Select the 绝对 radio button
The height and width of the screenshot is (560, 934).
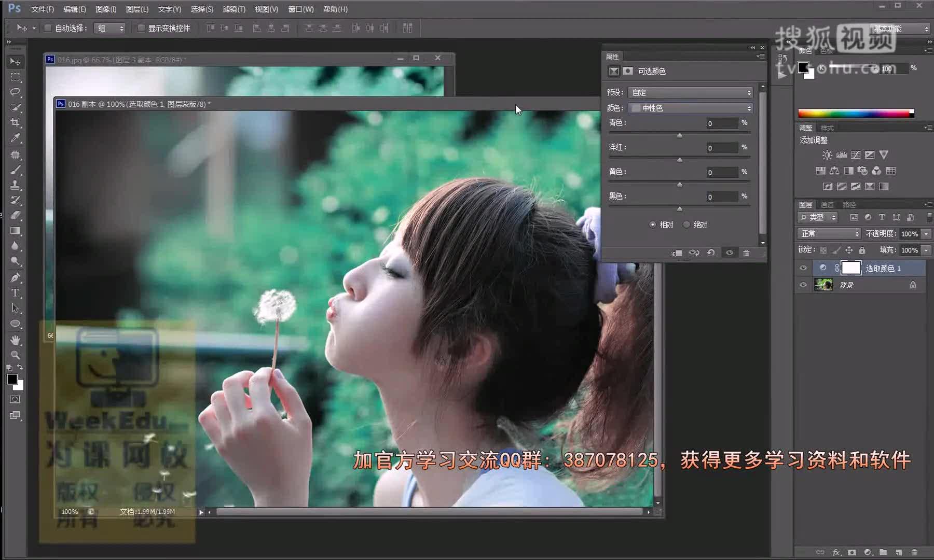tap(686, 225)
